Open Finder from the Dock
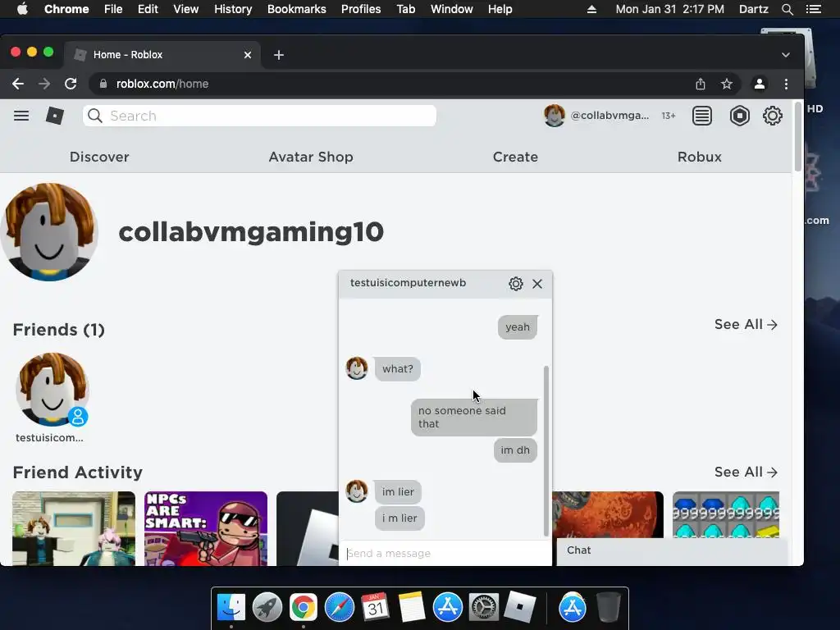 tap(231, 608)
